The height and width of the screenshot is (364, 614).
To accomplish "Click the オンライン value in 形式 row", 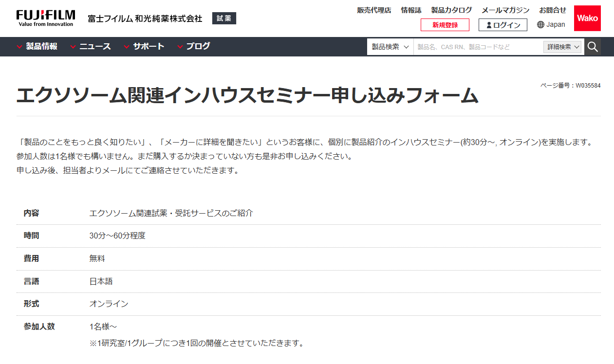I will click(109, 304).
